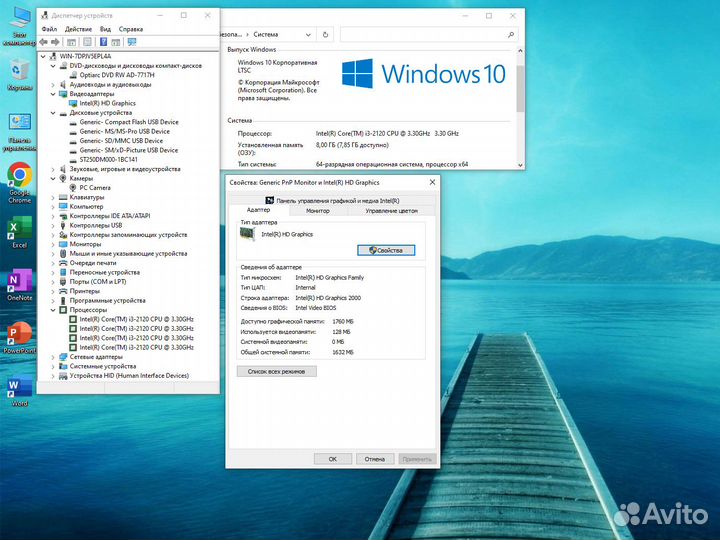Expand the Аудиовходы и аудиовыходы category
Screen dimensions: 720x540
(53, 84)
